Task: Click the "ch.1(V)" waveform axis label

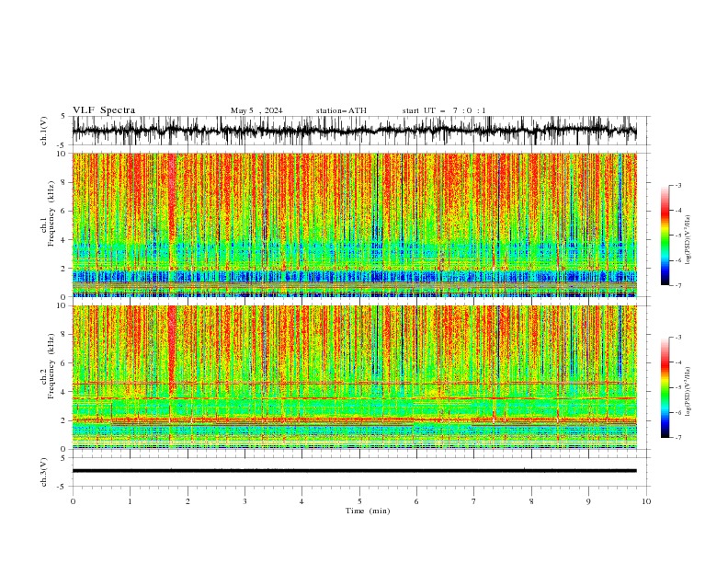Action: point(44,131)
